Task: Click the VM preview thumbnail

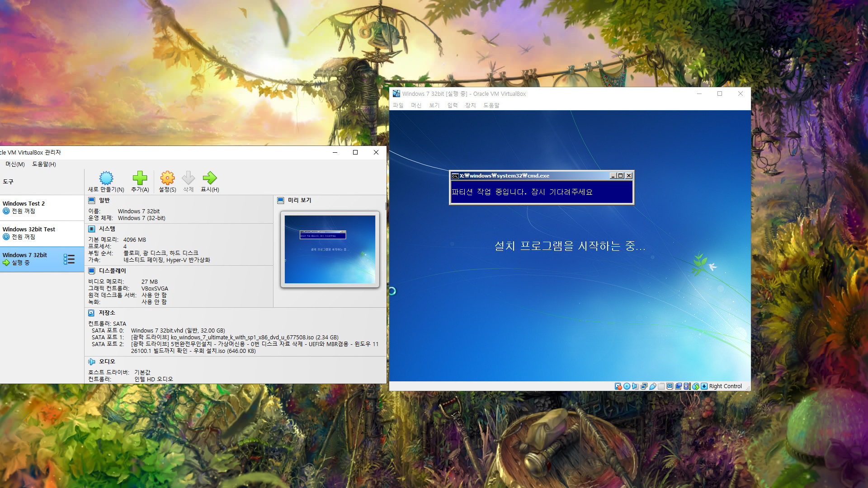Action: 330,249
